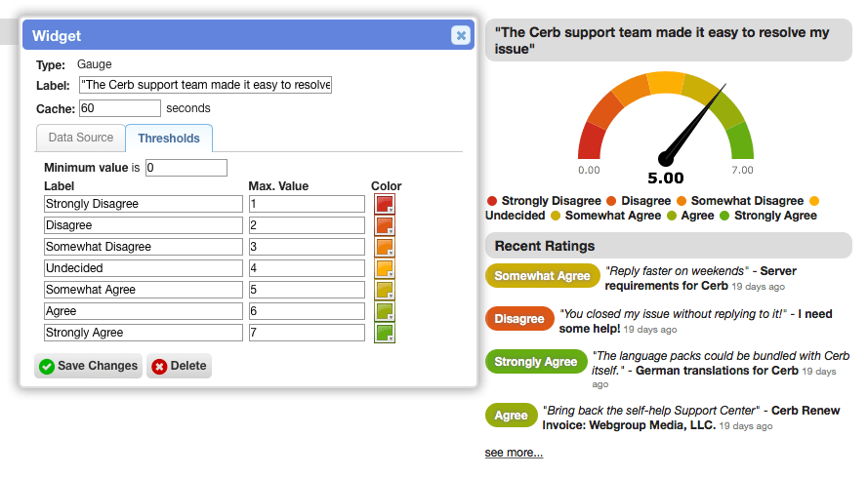The width and height of the screenshot is (868, 477).
Task: Pick the green swatch for Strongly Agree
Action: pos(384,334)
